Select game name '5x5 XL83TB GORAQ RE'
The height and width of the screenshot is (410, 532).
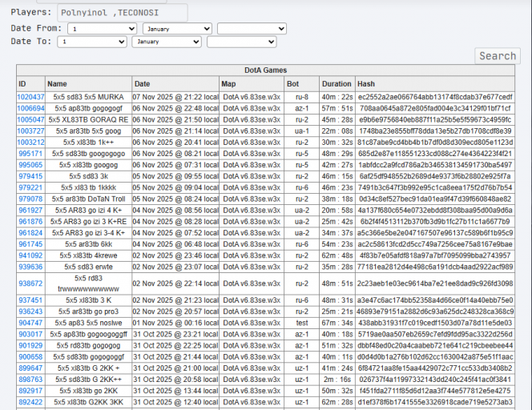pyautogui.click(x=89, y=119)
